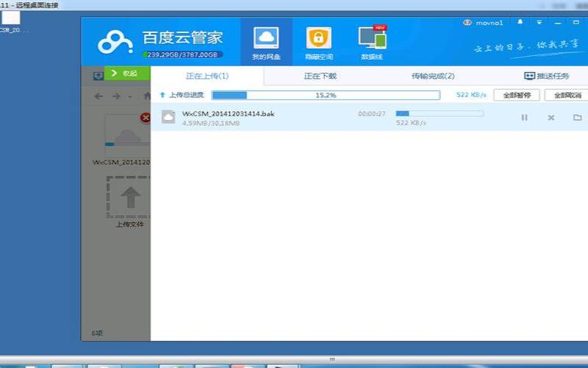This screenshot has height=368, width=588.
Task: Click the 4.59MB/30.18MB size text
Action: pyautogui.click(x=211, y=123)
